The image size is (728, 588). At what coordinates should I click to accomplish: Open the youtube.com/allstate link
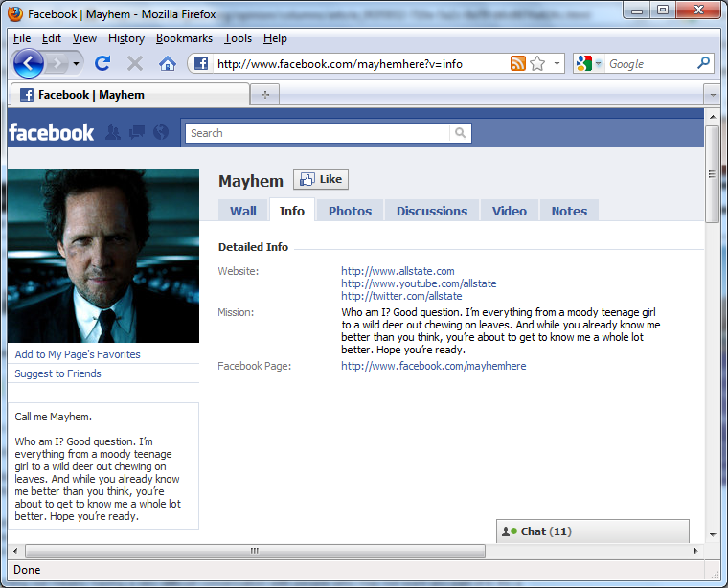pos(419,283)
